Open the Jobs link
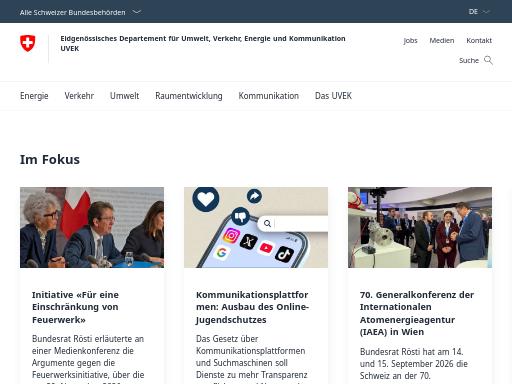The image size is (512, 384). coord(410,41)
